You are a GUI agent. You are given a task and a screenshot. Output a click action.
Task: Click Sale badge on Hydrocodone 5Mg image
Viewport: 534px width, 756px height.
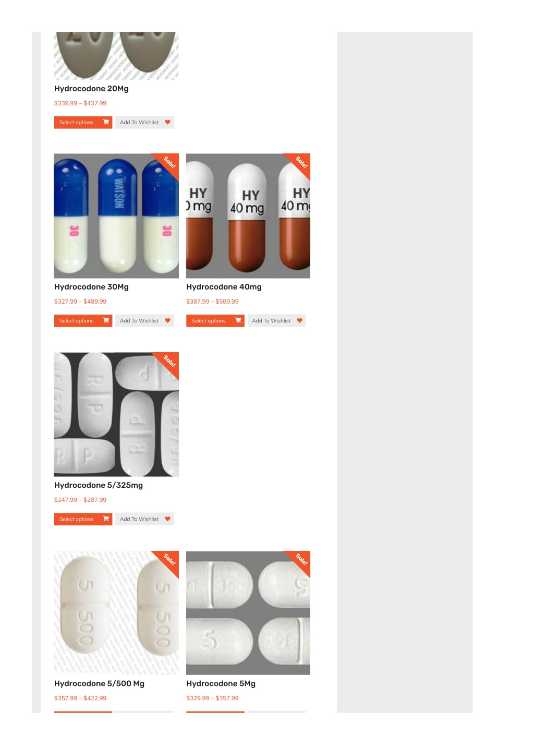[300, 560]
